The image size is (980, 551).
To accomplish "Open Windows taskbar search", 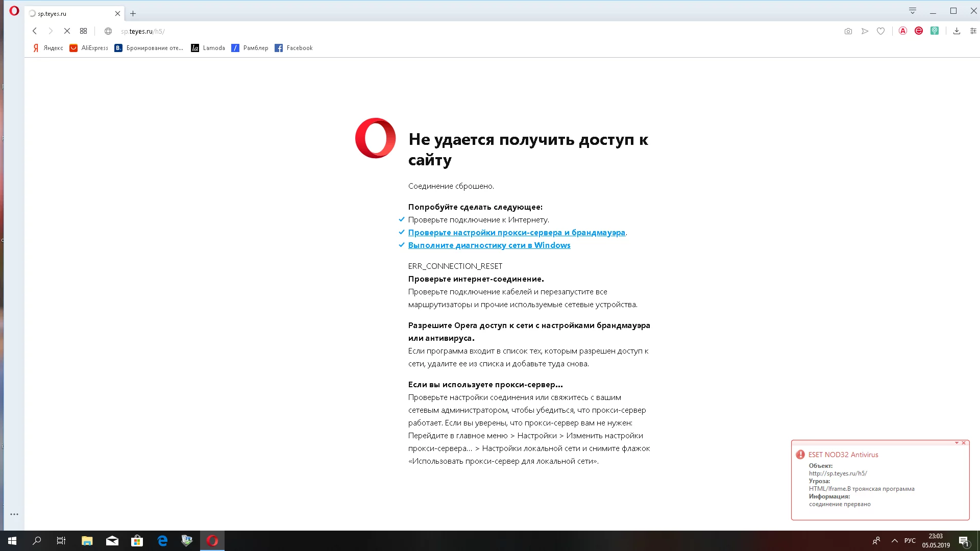I will (37, 541).
